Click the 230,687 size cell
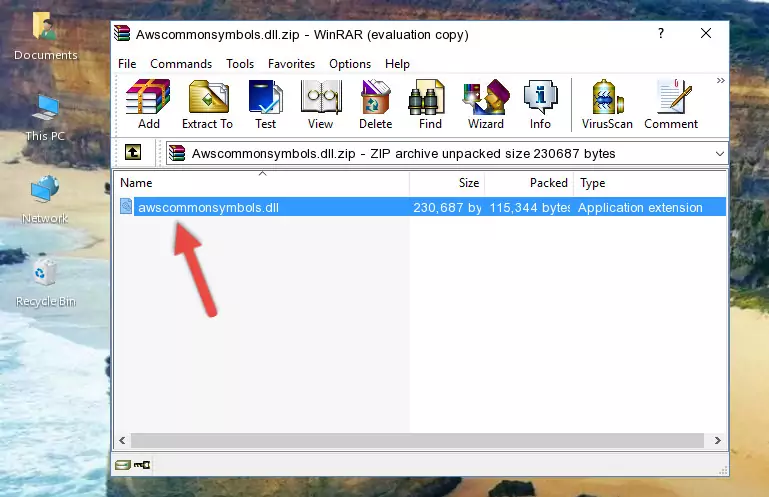769x497 pixels. click(x=447, y=208)
